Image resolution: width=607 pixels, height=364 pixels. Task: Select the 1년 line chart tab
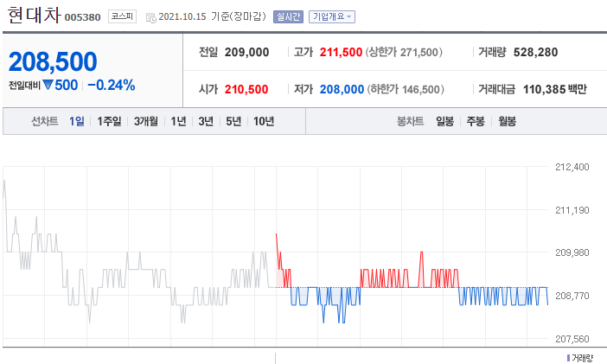[178, 121]
